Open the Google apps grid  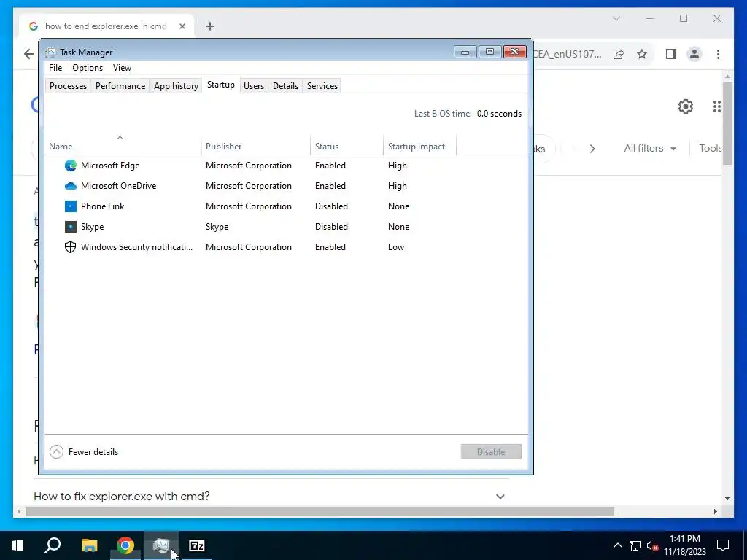[x=717, y=106]
